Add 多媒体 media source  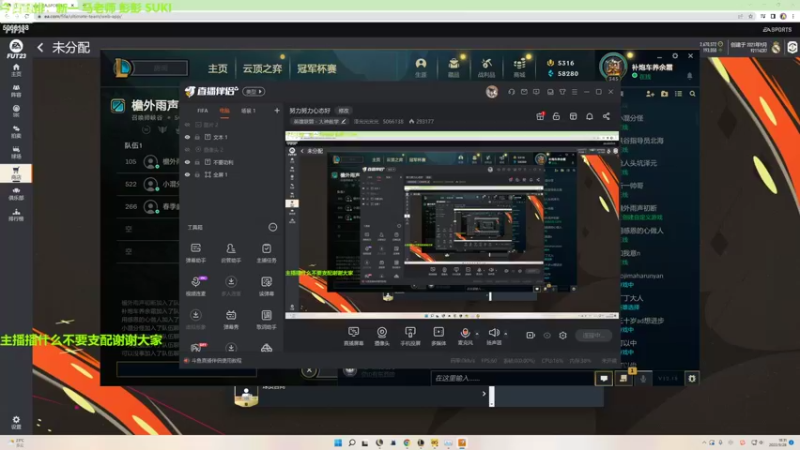click(x=439, y=336)
